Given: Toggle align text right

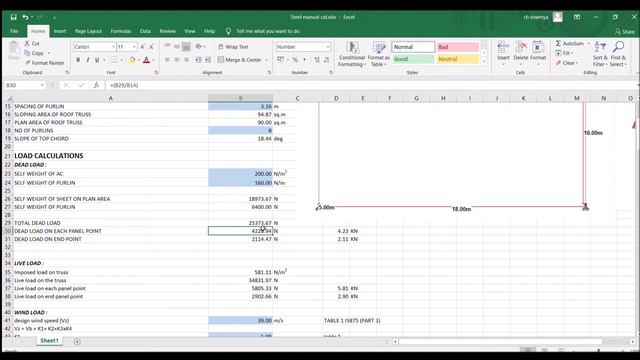Looking at the screenshot, I should coord(186,60).
